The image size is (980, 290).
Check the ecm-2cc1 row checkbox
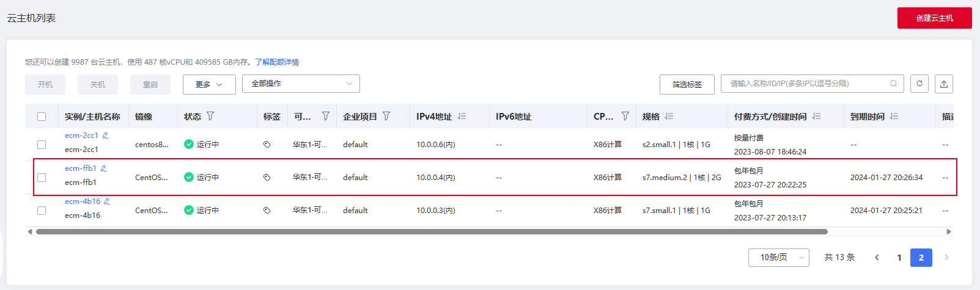(42, 145)
